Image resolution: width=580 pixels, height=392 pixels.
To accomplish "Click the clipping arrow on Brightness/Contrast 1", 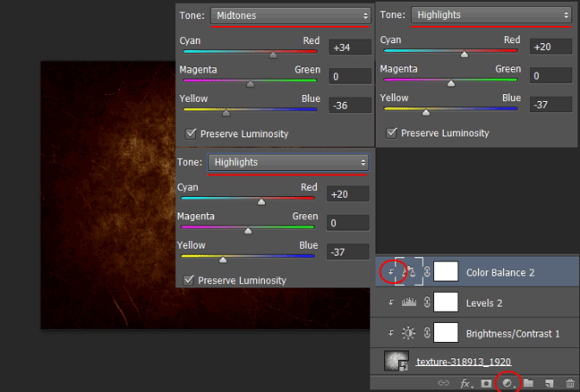I will point(391,332).
